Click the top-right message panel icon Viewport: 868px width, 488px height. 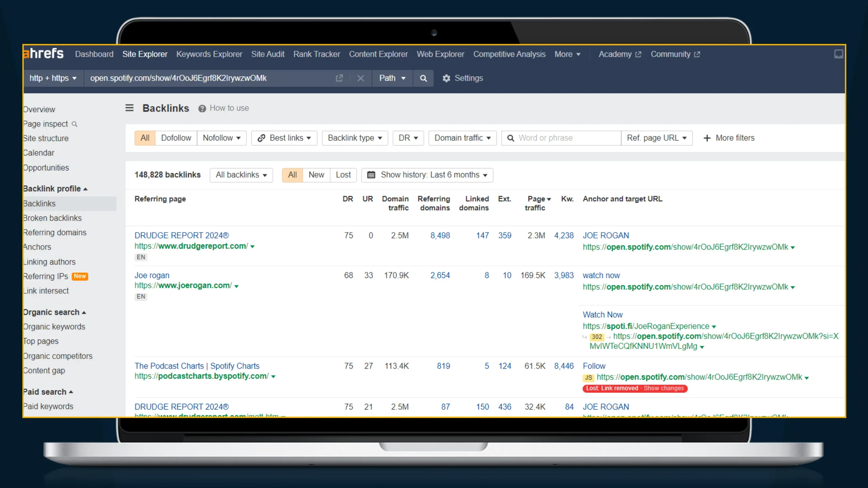pos(838,54)
